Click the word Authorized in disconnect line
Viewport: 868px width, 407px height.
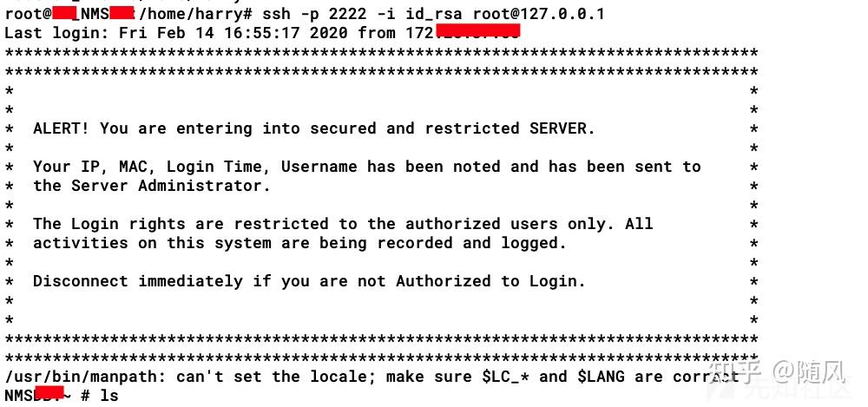pyautogui.click(x=443, y=281)
